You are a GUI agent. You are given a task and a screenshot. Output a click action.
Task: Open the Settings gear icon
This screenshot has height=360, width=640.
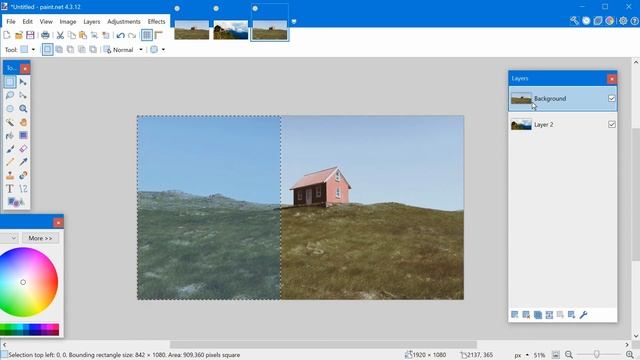pyautogui.click(x=623, y=21)
